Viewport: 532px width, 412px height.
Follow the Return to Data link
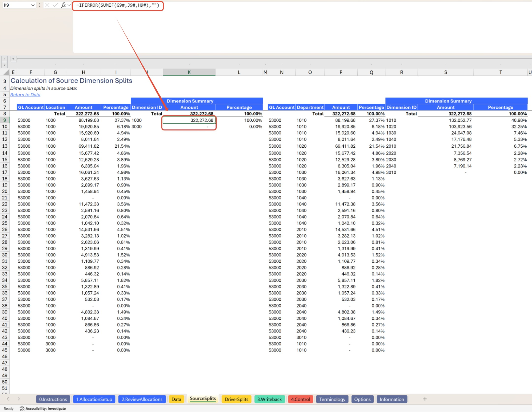coord(25,95)
